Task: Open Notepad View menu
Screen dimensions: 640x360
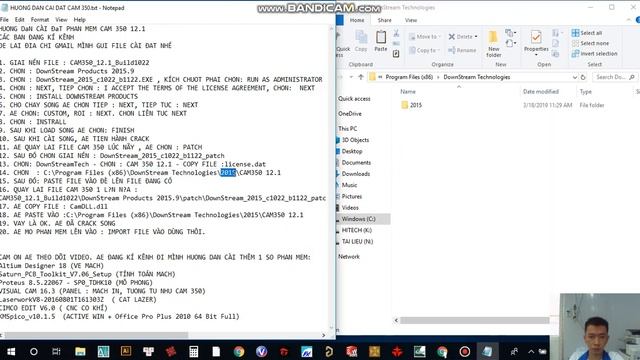Action: pos(61,20)
